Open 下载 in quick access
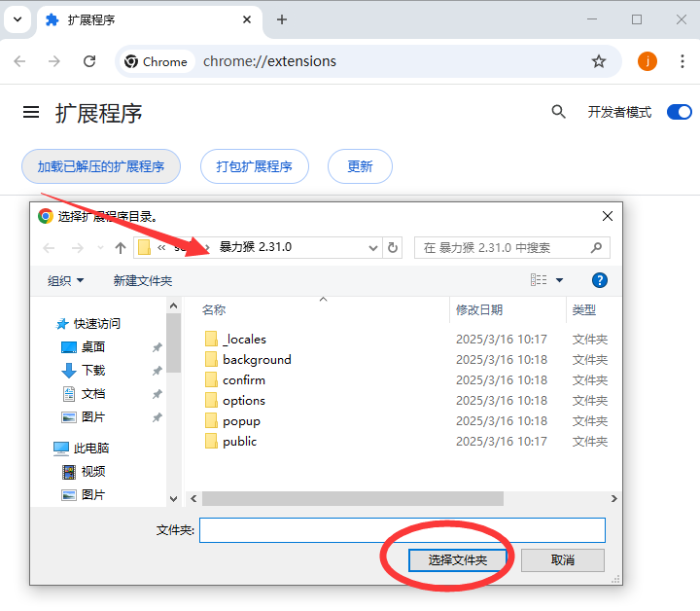The width and height of the screenshot is (700, 611). pos(84,371)
